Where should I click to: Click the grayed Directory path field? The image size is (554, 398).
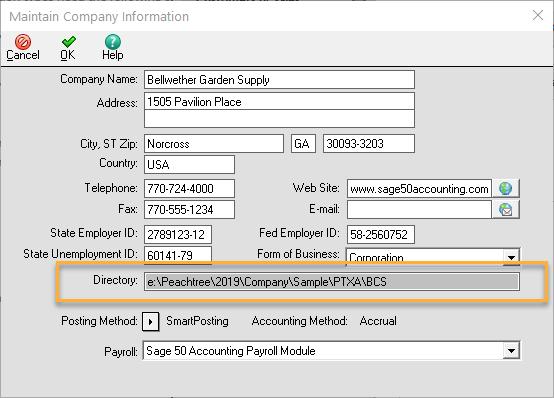331,282
